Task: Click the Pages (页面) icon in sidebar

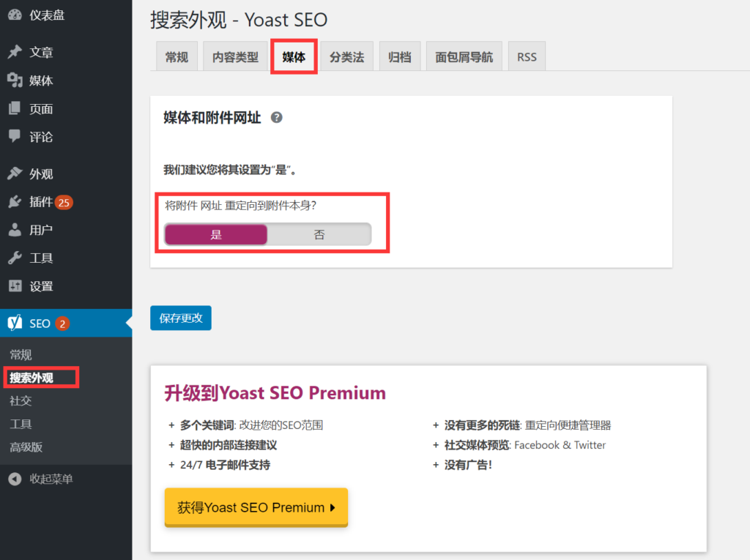Action: pos(14,109)
